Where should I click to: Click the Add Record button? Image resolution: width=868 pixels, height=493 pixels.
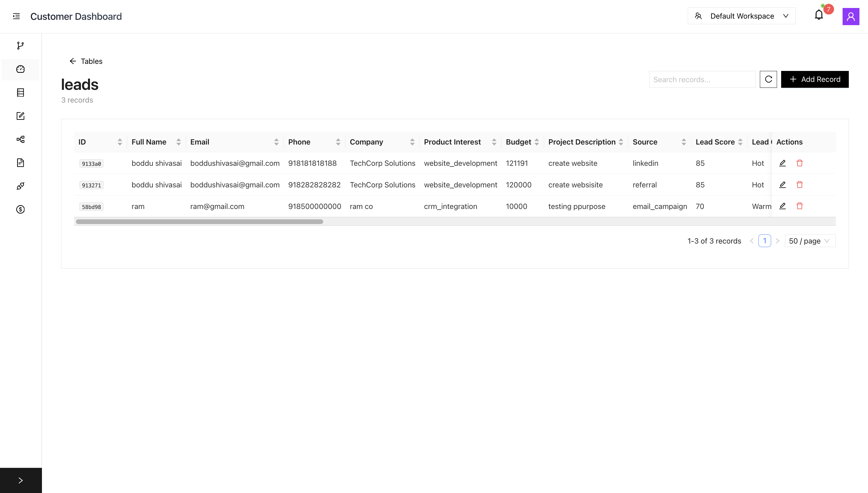tap(815, 79)
